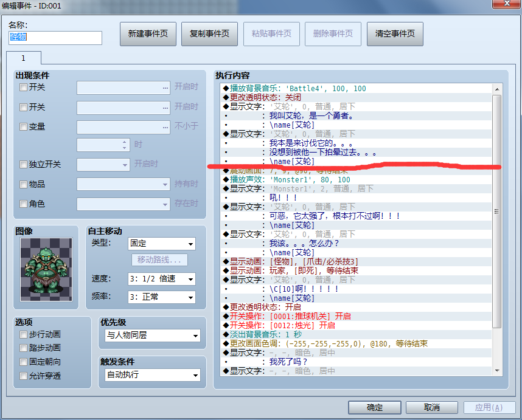
Task: Open the 优先级 dropdown 与人物同层
Action: (153, 335)
